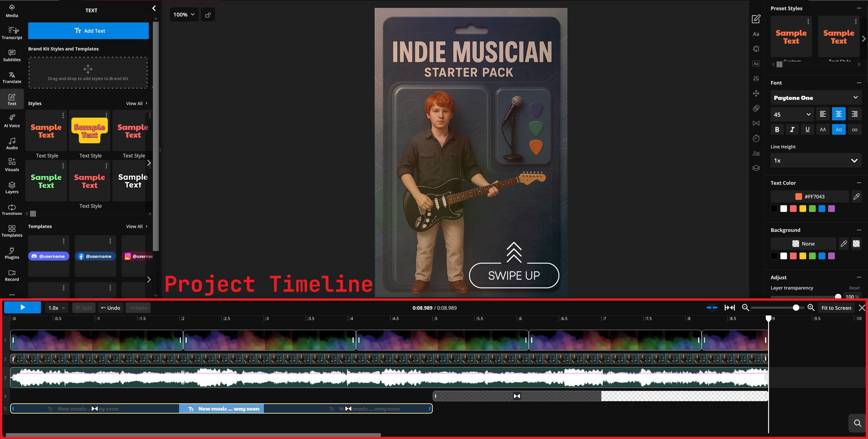Open the Visuals panel
Screen dimensions: 868x439
(12, 165)
